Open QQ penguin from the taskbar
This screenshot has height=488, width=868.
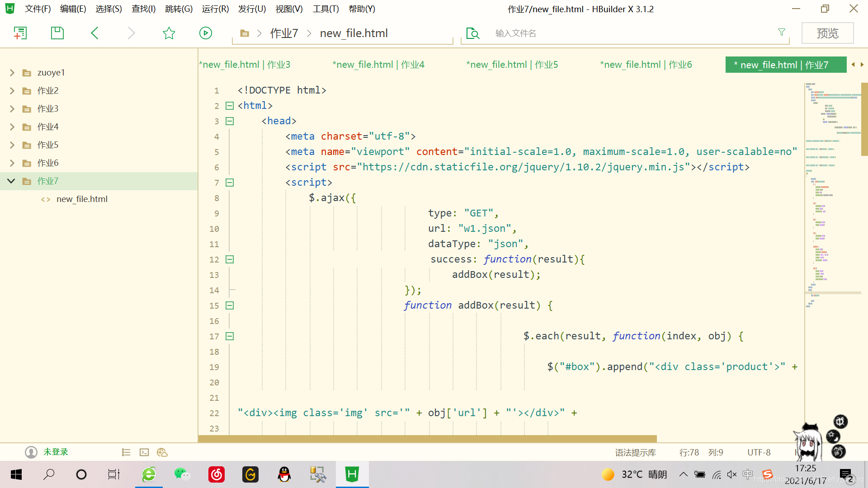pos(284,474)
